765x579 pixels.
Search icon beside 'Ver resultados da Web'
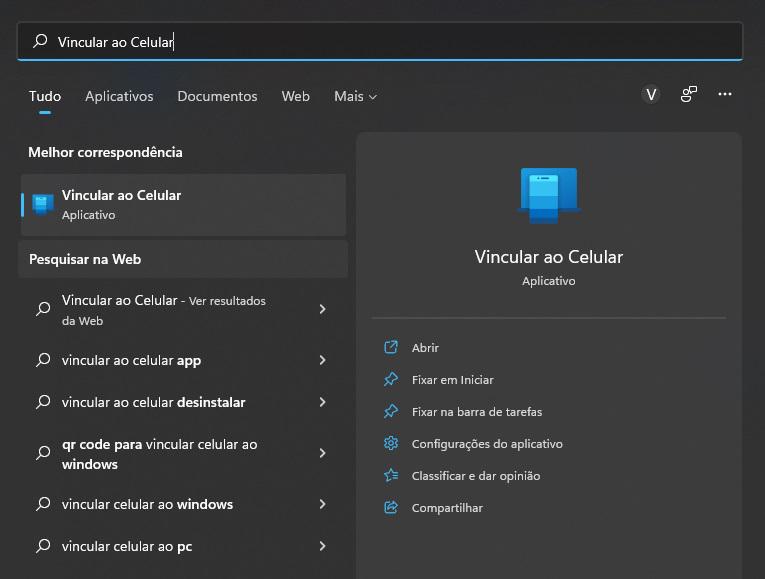pyautogui.click(x=43, y=309)
